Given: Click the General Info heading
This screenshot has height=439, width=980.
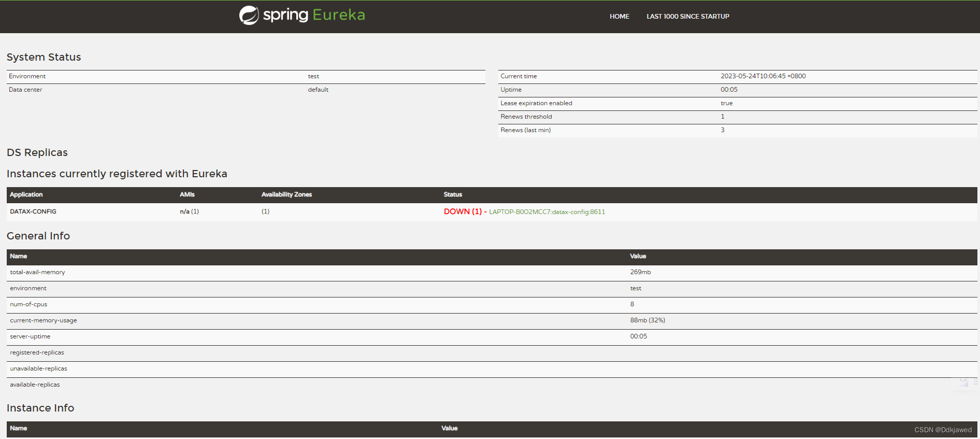Looking at the screenshot, I should pyautogui.click(x=38, y=236).
